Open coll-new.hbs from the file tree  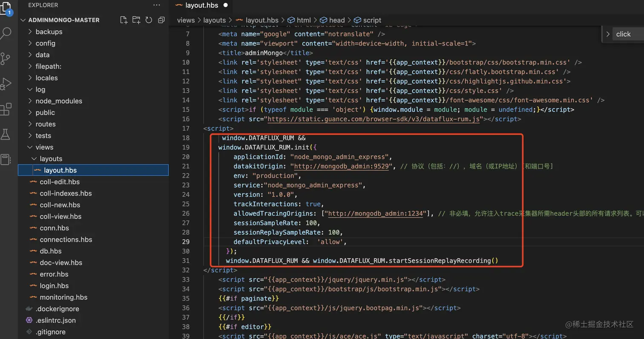93,204
